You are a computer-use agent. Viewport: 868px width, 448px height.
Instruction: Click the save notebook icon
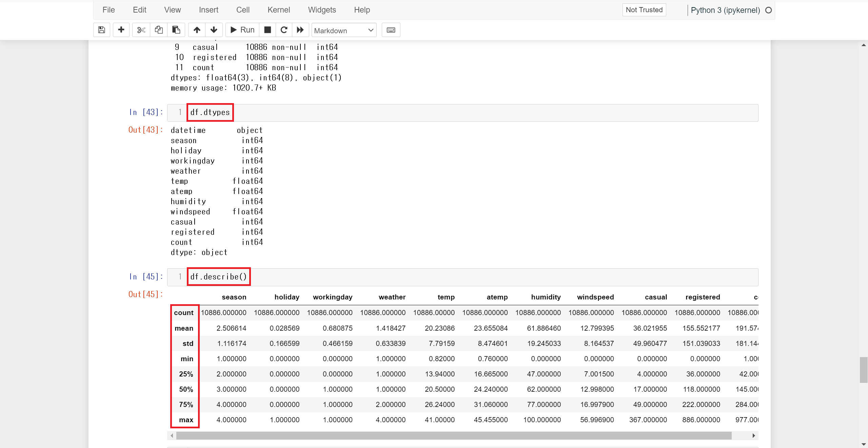(101, 30)
